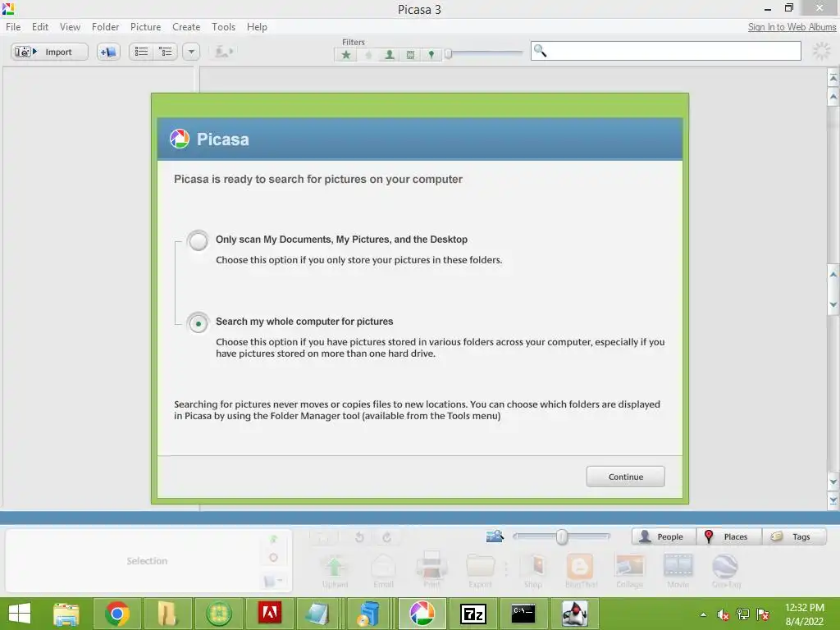840x630 pixels.
Task: Click the Email envelope icon
Action: (384, 571)
